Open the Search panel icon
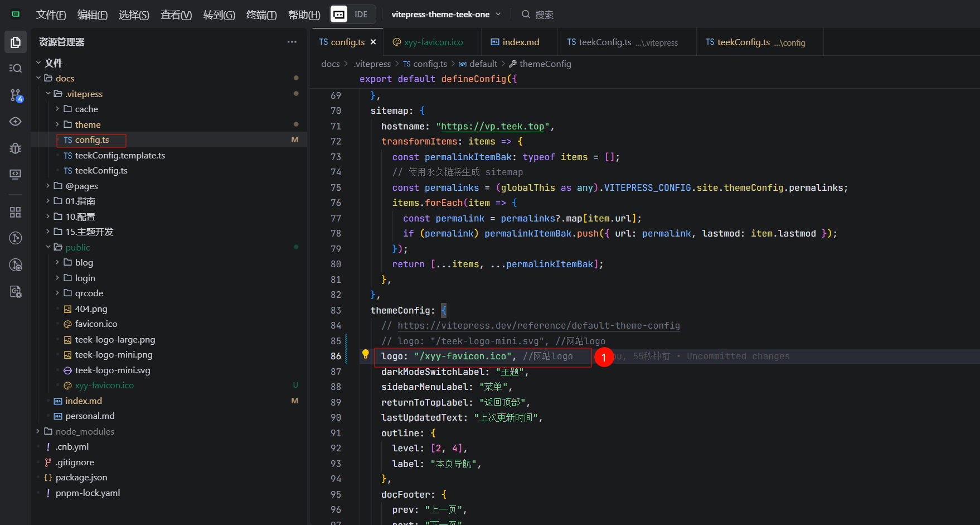The width and height of the screenshot is (980, 525). tap(16, 68)
